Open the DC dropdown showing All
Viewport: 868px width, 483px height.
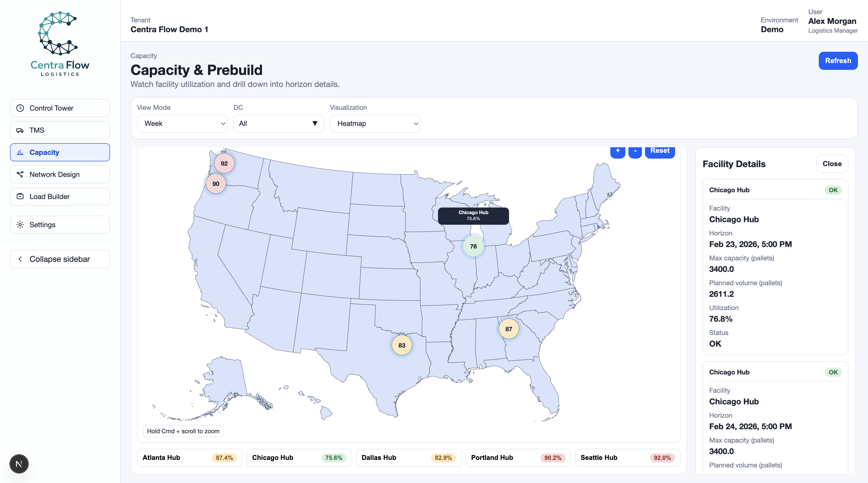(278, 123)
